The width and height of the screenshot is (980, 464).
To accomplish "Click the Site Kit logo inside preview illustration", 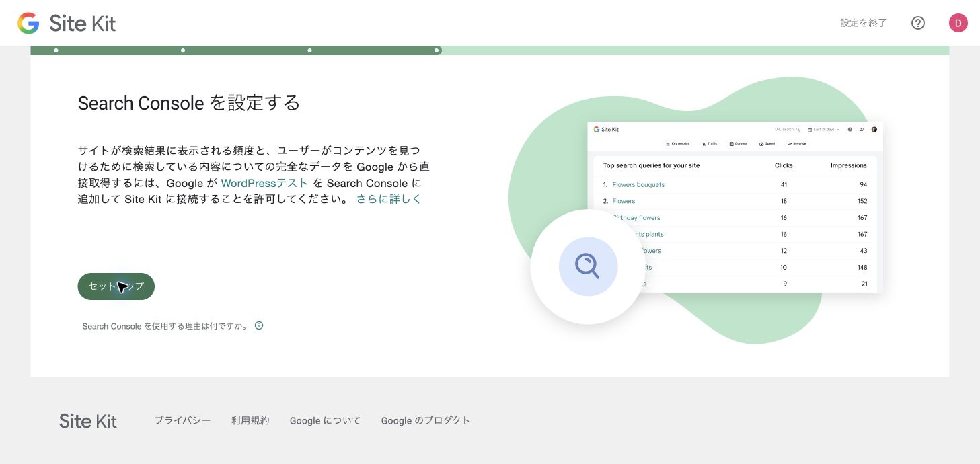I will pyautogui.click(x=606, y=129).
